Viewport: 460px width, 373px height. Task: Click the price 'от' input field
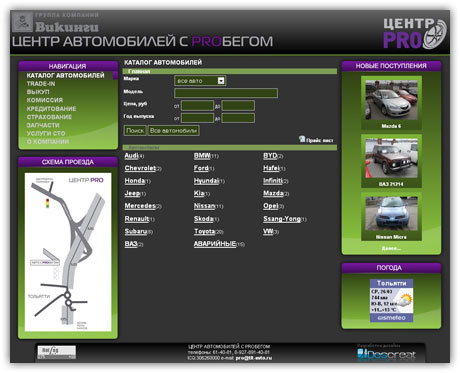pyautogui.click(x=197, y=106)
